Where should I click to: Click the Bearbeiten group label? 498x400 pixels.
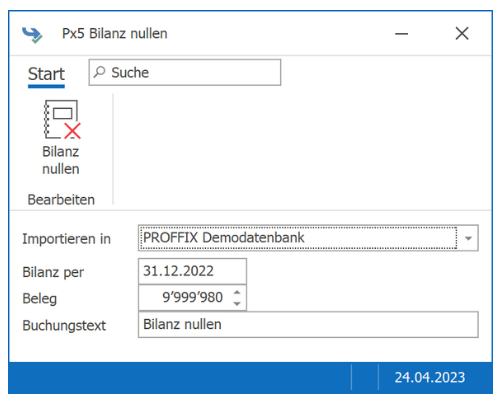click(61, 200)
